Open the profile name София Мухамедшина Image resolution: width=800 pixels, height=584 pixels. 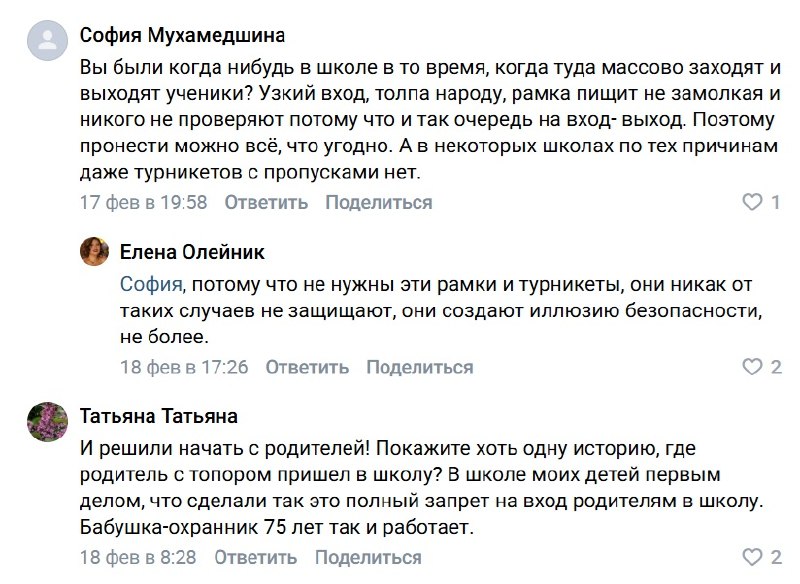pyautogui.click(x=182, y=35)
